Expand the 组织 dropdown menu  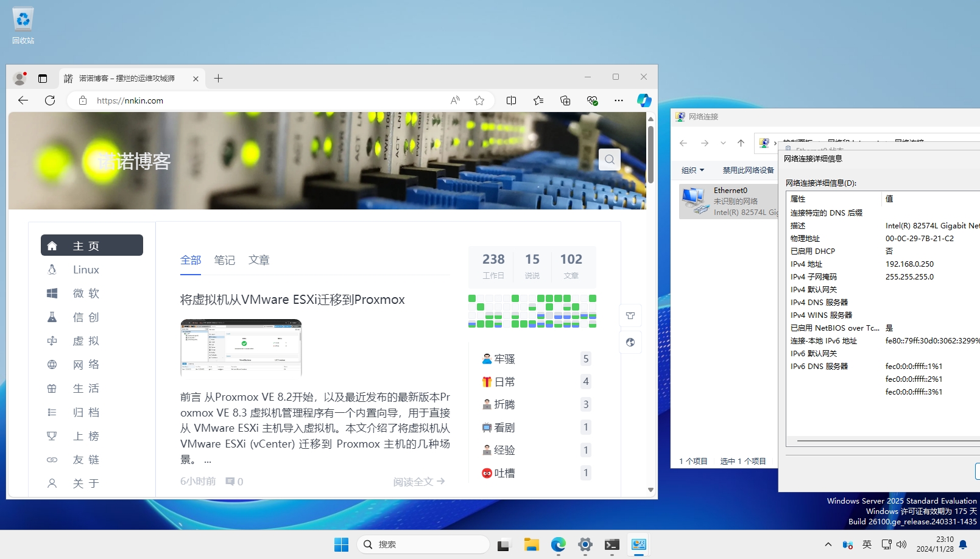[x=693, y=171]
